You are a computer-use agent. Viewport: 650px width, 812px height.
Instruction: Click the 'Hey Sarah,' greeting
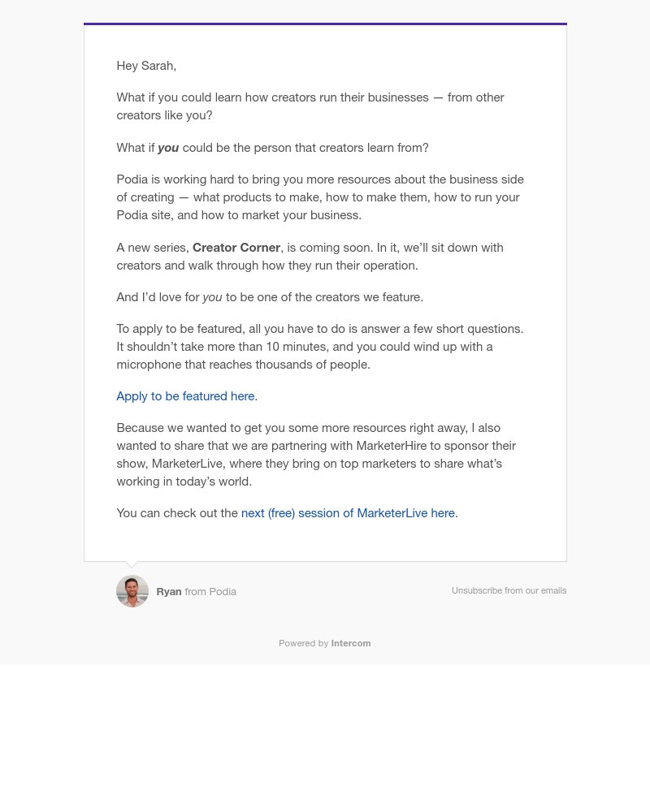pyautogui.click(x=146, y=66)
